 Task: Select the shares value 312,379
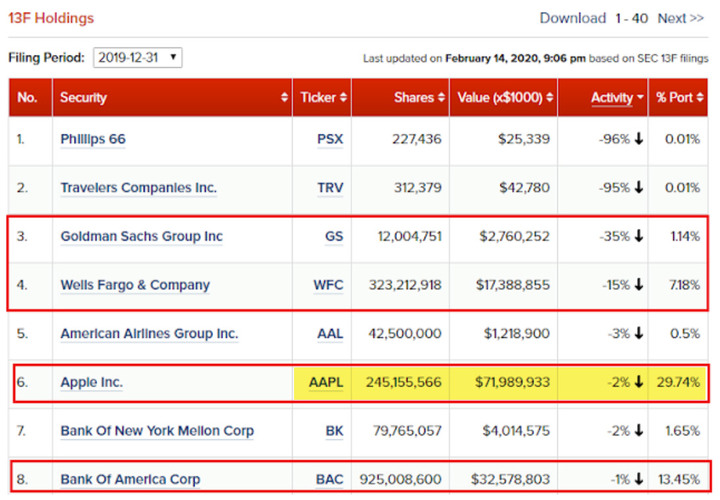417,188
